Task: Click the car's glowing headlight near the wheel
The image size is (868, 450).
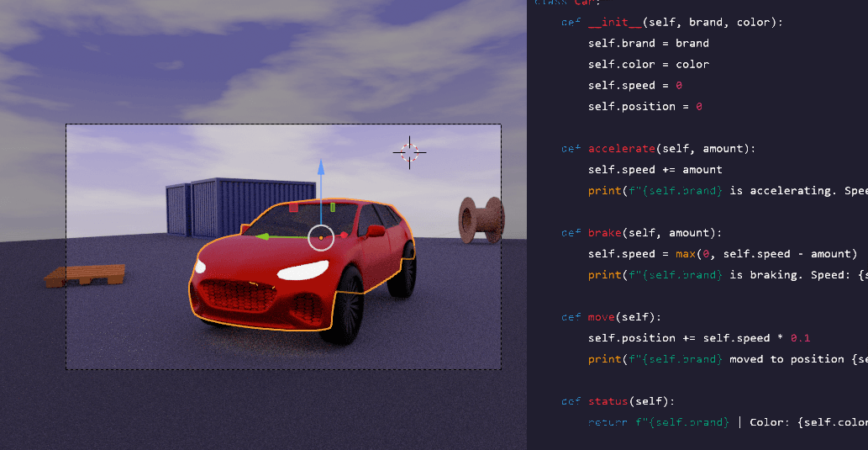Action: (x=302, y=271)
